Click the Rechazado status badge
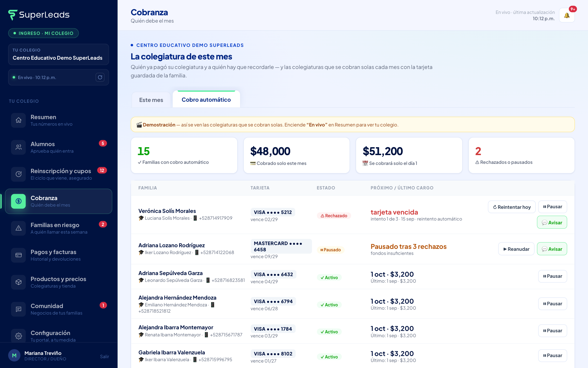Viewport: 588px width, 368px height. pos(334,216)
